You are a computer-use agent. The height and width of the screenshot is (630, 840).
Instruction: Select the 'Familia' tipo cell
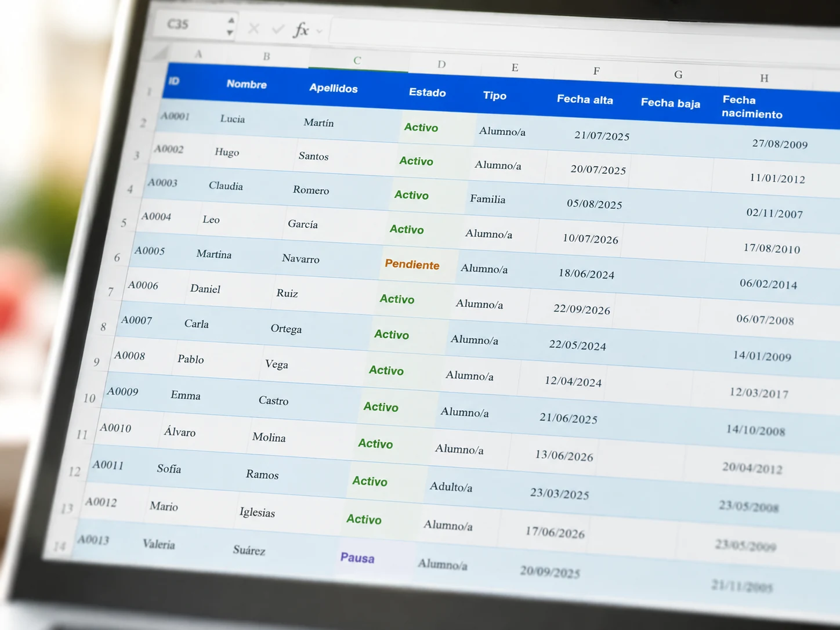tap(487, 199)
